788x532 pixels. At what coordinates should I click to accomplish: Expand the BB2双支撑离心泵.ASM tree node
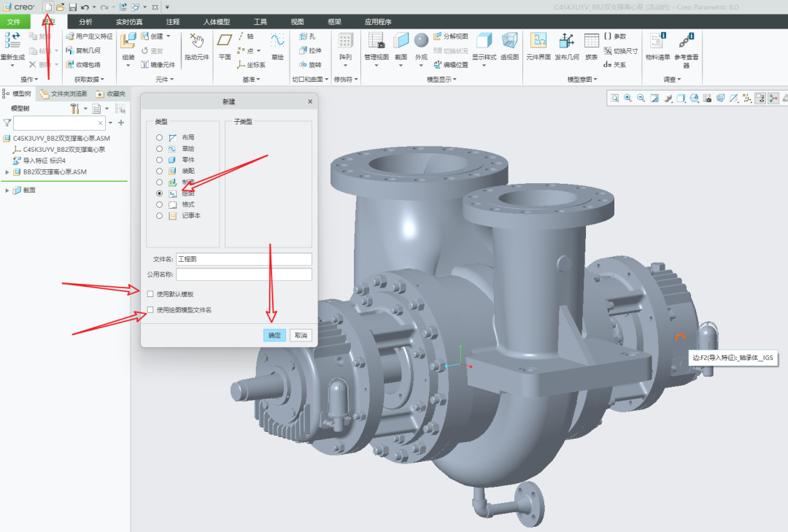(x=7, y=172)
